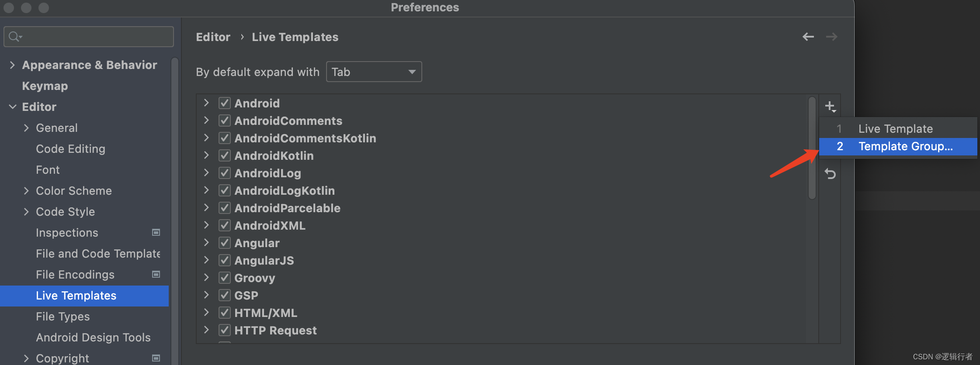Click the Inspections project-scope icon

click(156, 232)
